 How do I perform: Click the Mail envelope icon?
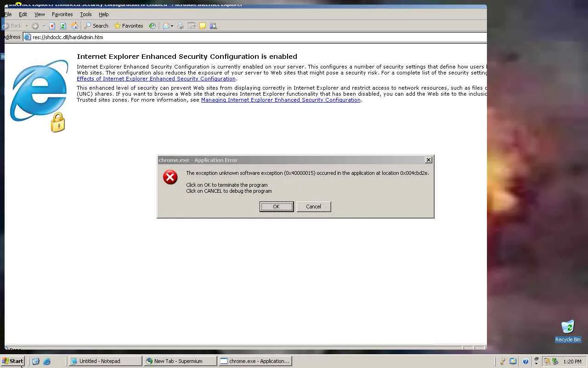coord(166,26)
